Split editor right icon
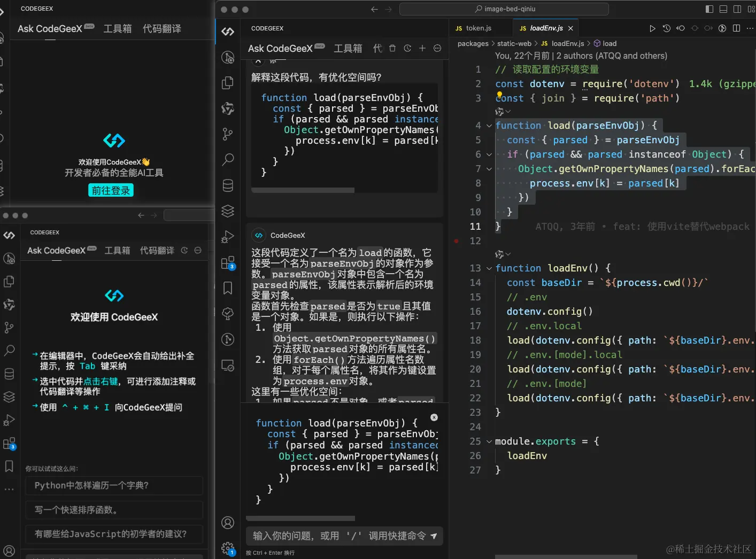This screenshot has height=559, width=756. [736, 28]
